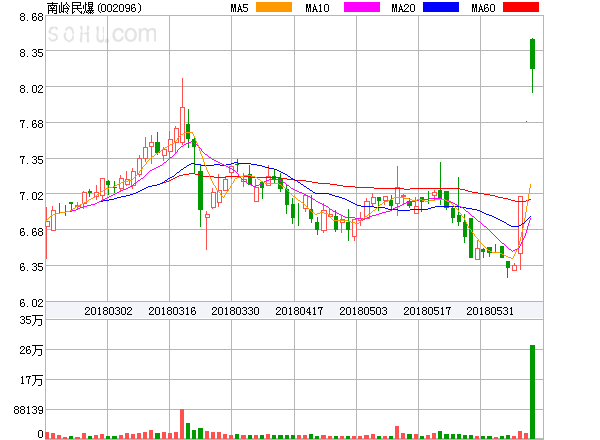Click the large green candlestick near 8.35
Image resolution: width=600 pixels, height=440 pixels.
[x=532, y=65]
